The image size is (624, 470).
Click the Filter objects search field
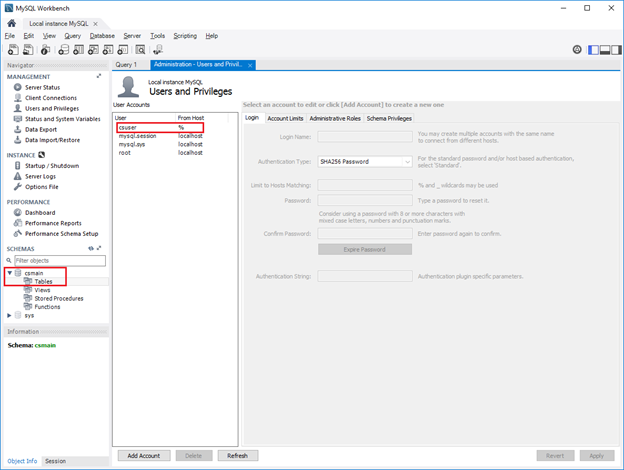(60, 261)
